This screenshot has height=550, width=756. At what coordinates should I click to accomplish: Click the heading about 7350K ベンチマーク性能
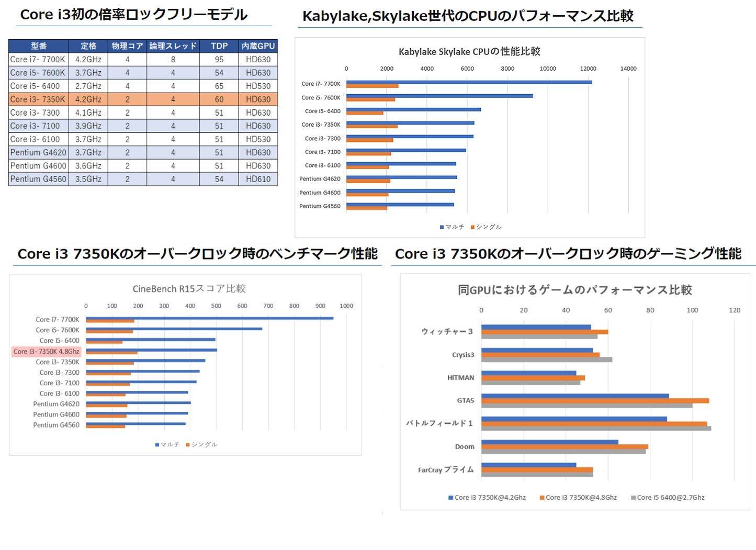pyautogui.click(x=197, y=254)
